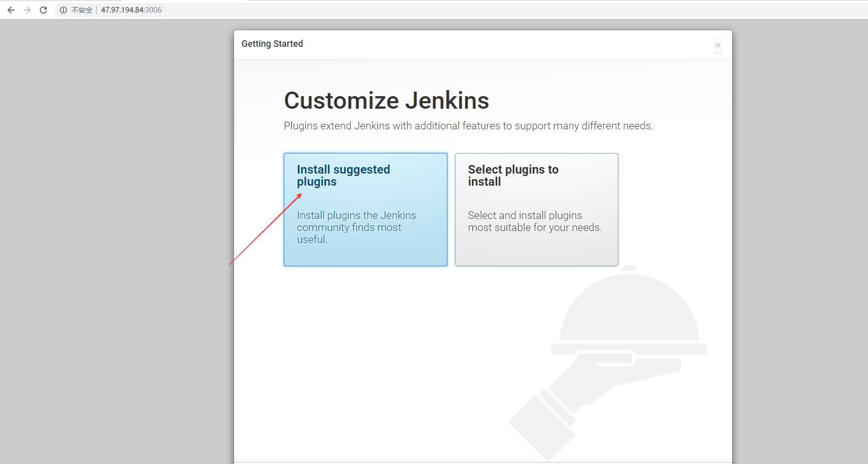This screenshot has height=464, width=868.
Task: View site security info icon
Action: click(63, 10)
